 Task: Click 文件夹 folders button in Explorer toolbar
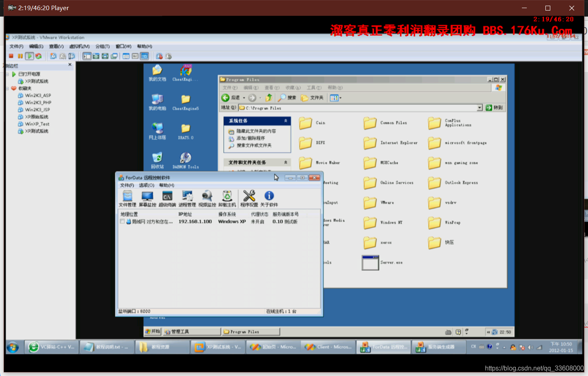[312, 98]
